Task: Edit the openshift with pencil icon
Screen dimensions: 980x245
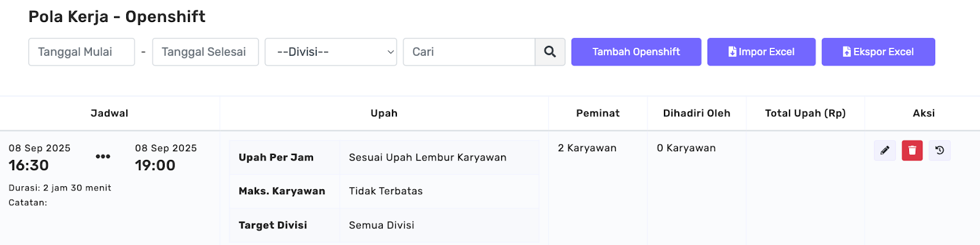Action: point(884,150)
